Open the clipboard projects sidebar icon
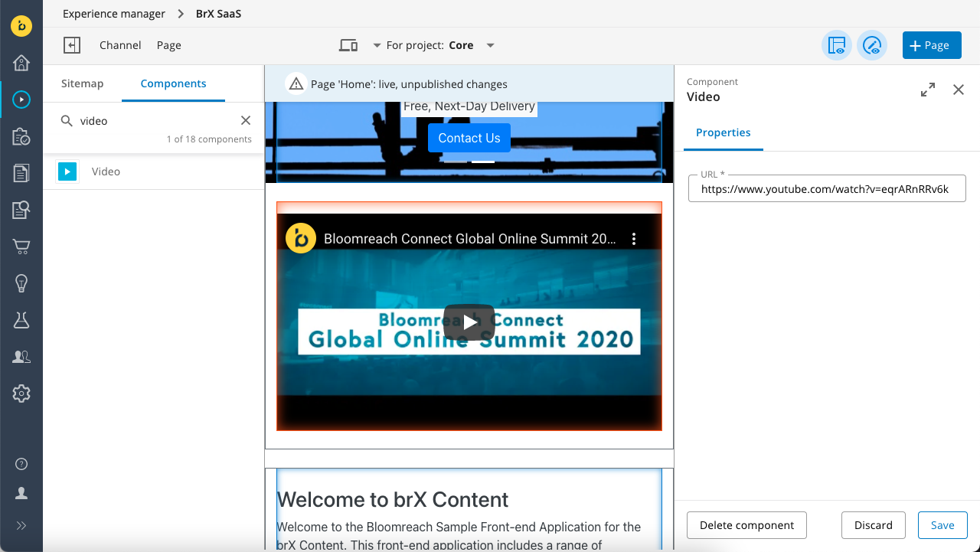Image resolution: width=980 pixels, height=552 pixels. 21,136
